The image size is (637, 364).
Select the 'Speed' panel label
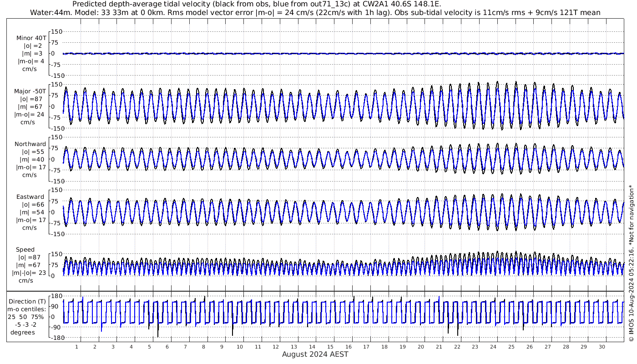pyautogui.click(x=25, y=250)
